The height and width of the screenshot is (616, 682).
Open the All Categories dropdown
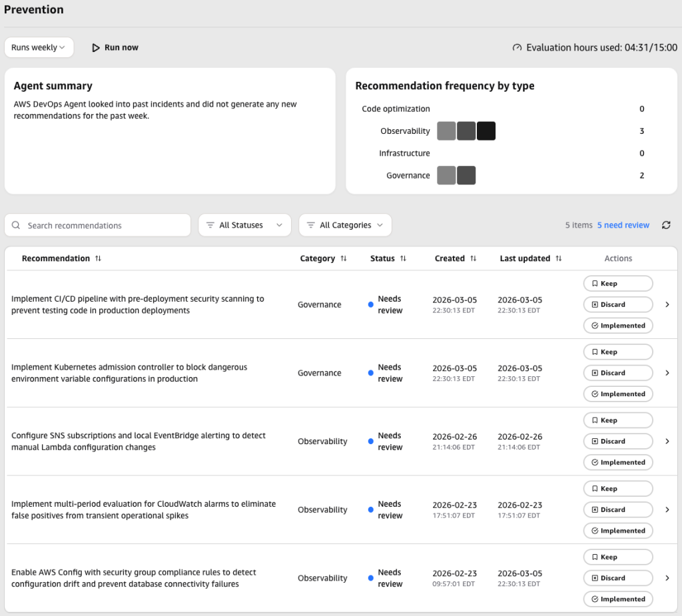click(345, 225)
